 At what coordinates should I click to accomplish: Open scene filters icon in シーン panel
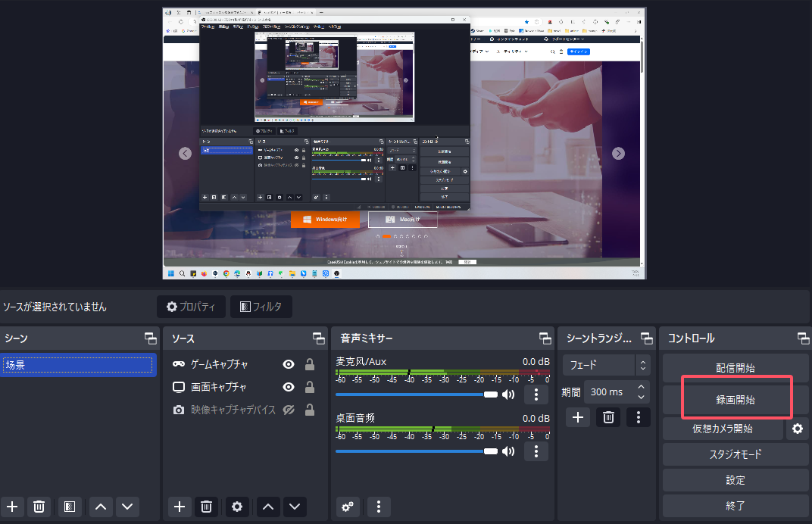[70, 507]
